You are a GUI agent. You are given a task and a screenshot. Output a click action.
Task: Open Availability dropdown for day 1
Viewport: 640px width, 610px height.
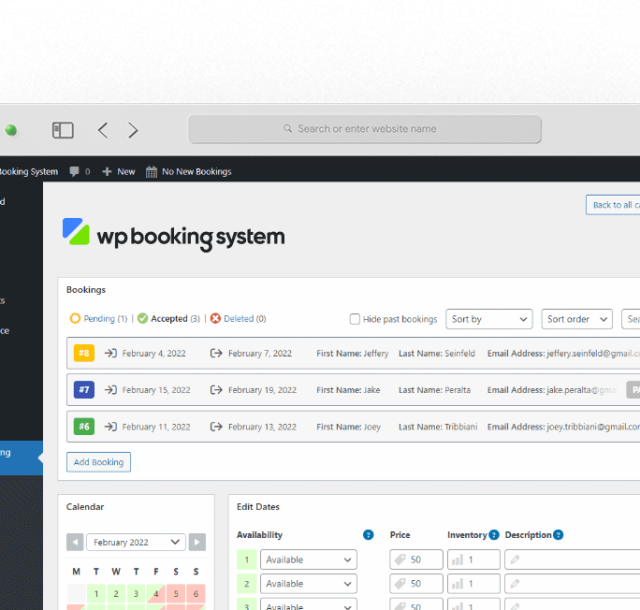[x=308, y=560]
